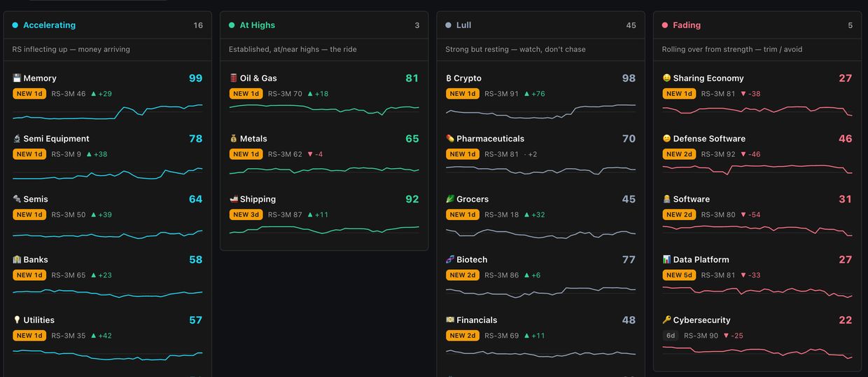Click the Data Platform sparkline chart
The image size is (868, 377).
coord(757,292)
